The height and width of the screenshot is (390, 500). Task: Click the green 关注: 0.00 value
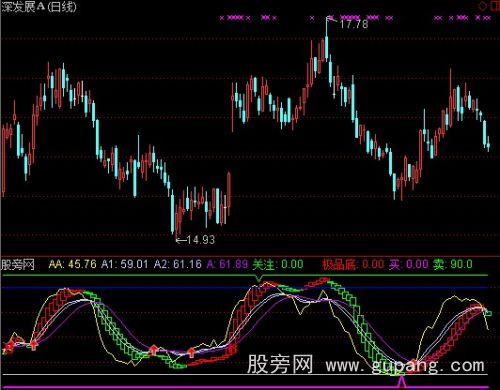click(278, 264)
